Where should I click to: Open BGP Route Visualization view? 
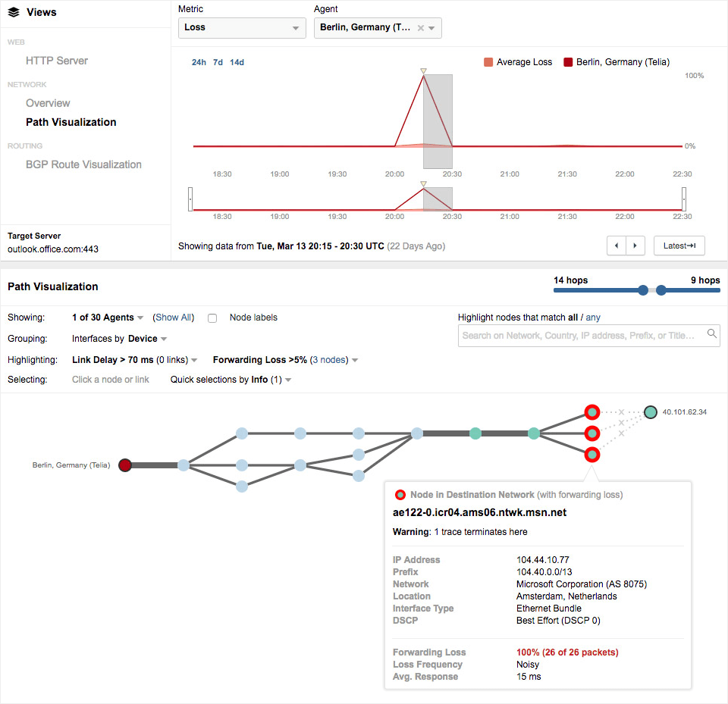[x=83, y=164]
